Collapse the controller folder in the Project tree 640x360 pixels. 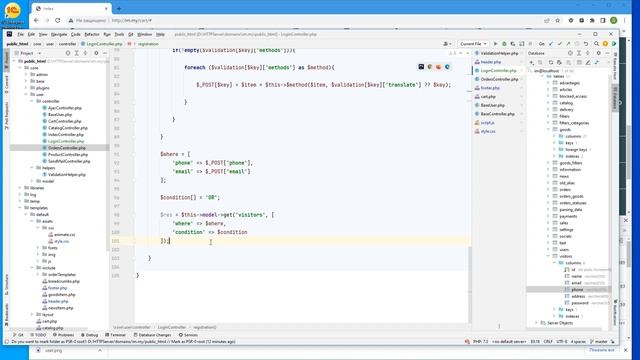coord(32,101)
